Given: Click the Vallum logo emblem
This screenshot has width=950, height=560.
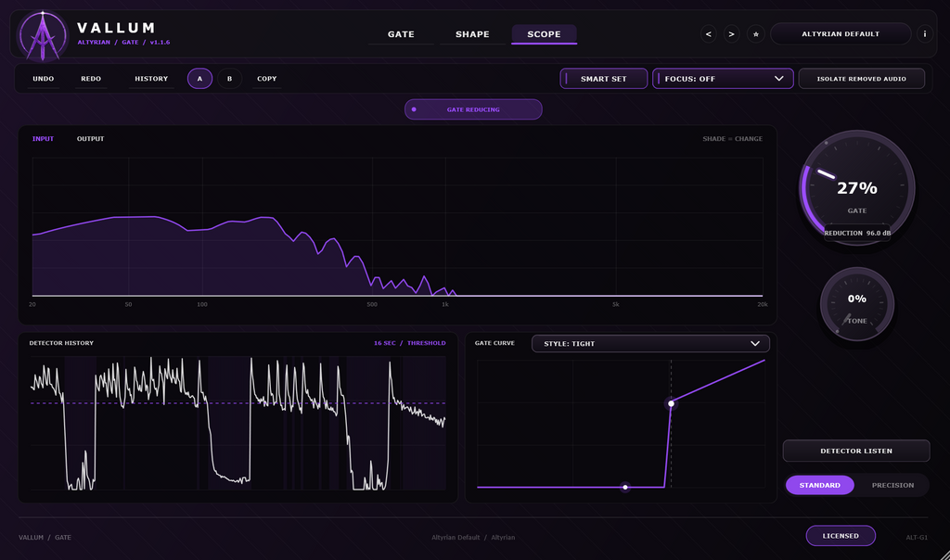Looking at the screenshot, I should point(43,36).
